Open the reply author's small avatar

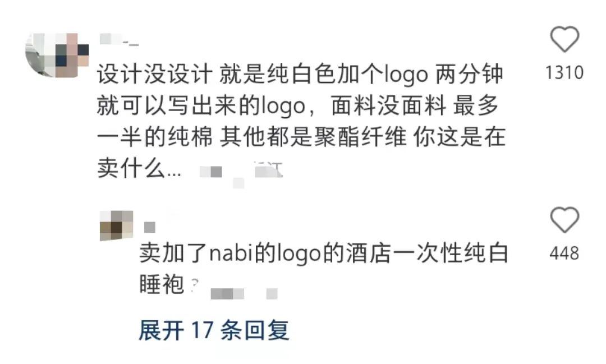pyautogui.click(x=116, y=225)
